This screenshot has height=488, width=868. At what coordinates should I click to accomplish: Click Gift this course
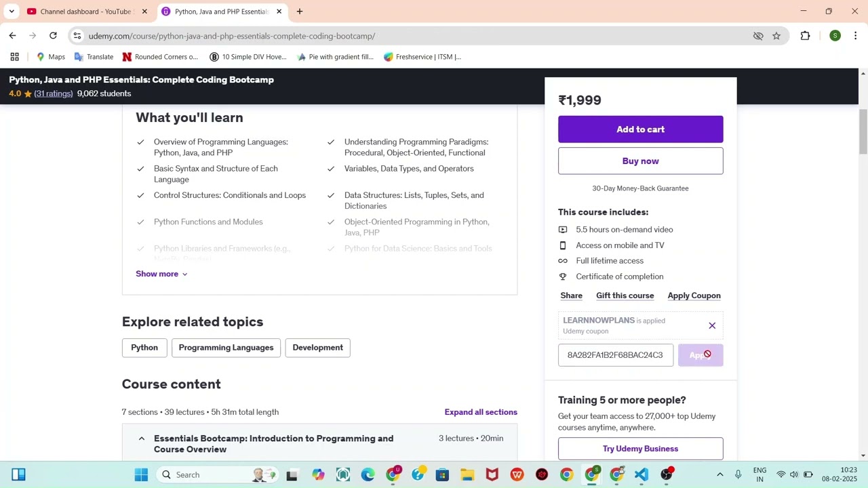click(x=625, y=296)
